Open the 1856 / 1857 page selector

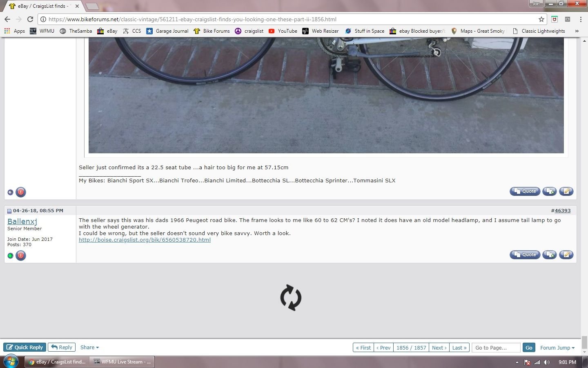[411, 348]
